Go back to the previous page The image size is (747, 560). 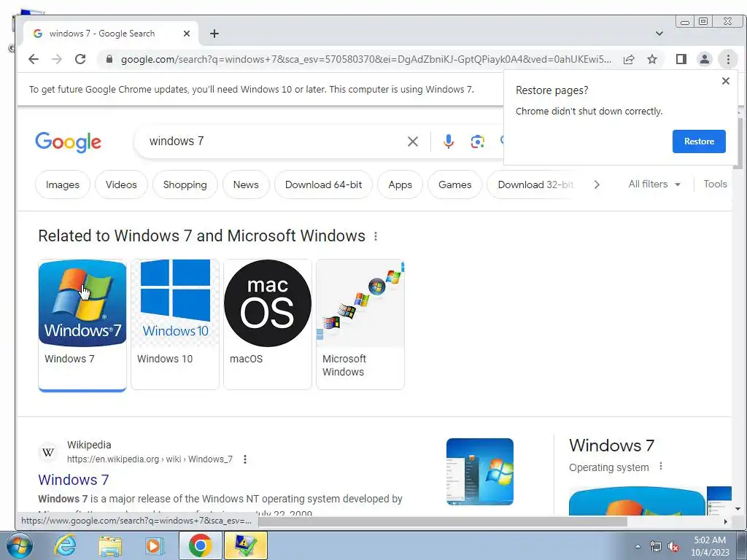coord(34,59)
